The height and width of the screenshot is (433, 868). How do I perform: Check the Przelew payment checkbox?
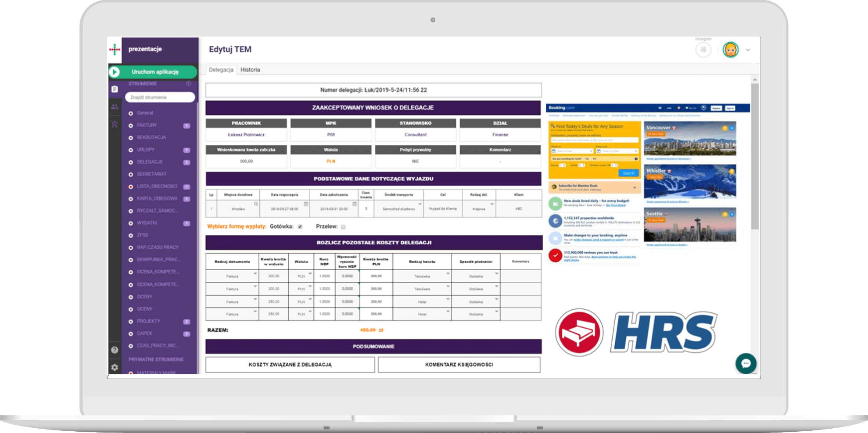343,227
